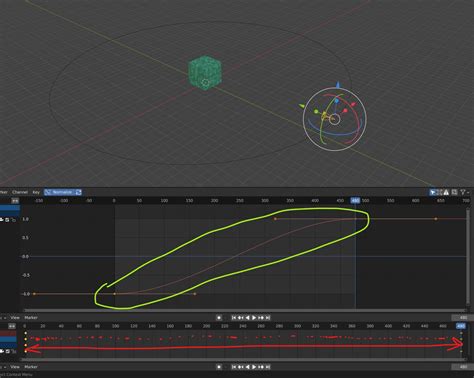474x378 pixels.
Task: Open the Key menu in graph editor
Action: pos(36,192)
